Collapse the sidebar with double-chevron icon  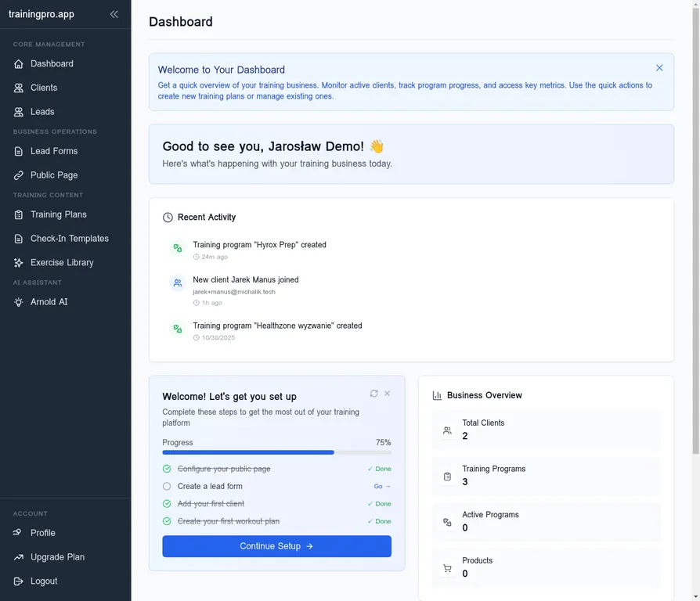[114, 14]
